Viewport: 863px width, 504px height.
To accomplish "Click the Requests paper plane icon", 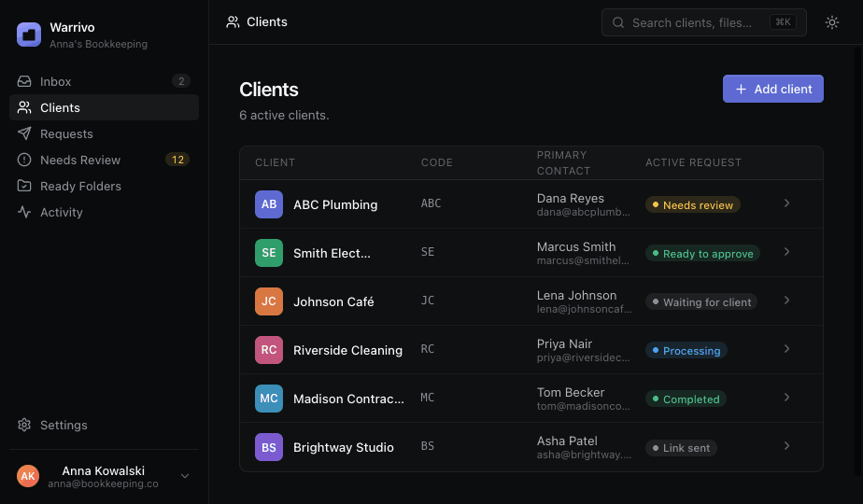I will point(24,133).
